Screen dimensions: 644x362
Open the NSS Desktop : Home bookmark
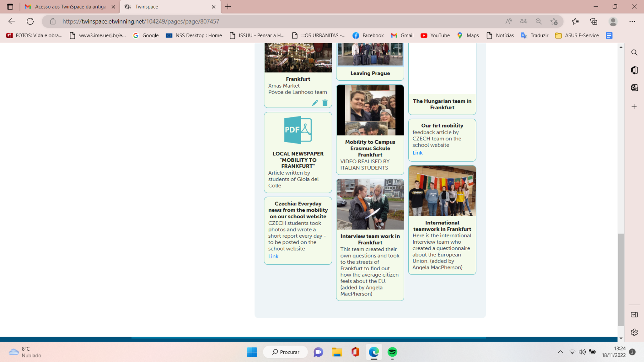coord(194,35)
